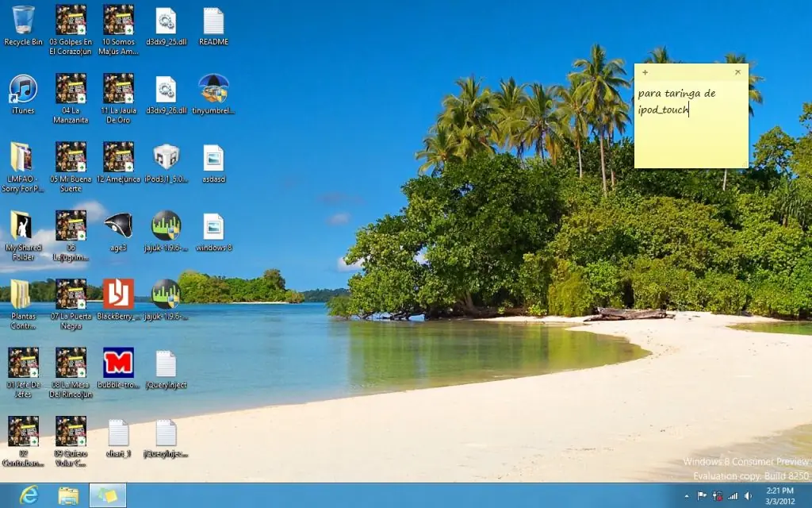Screen dimensions: 812x508
Task: Switch to Sticky Notes taskbar button
Action: tap(107, 495)
